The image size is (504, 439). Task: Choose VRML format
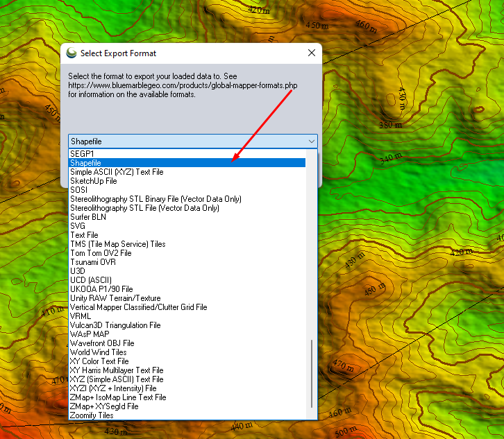[x=187, y=316]
